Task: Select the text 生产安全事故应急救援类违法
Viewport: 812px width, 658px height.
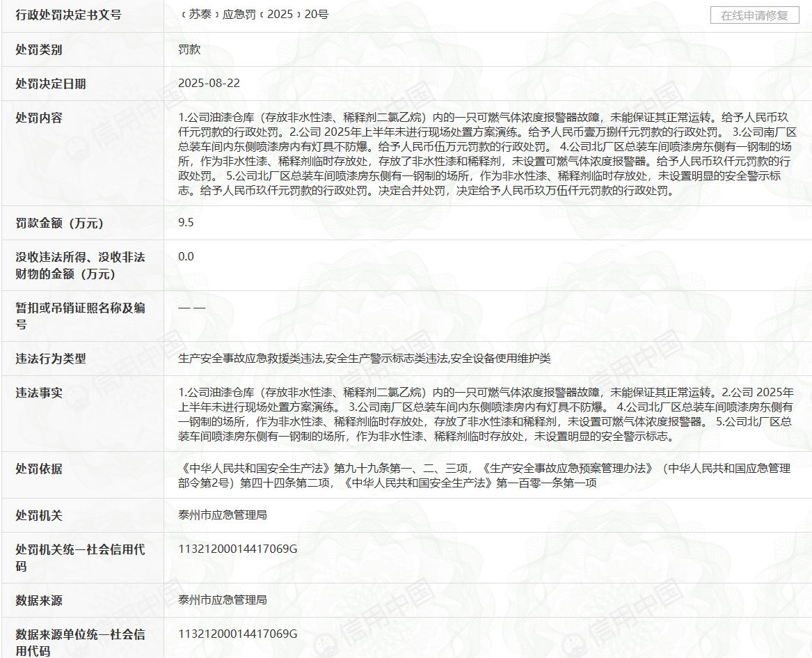Action: click(x=251, y=359)
